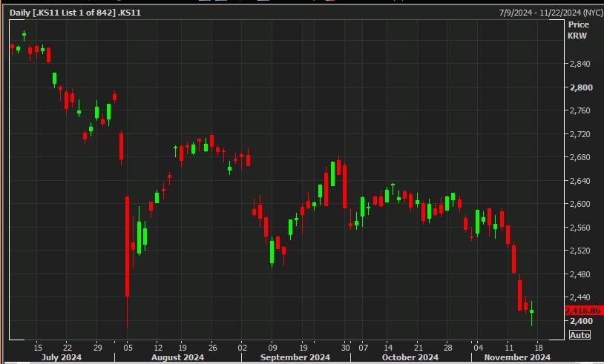Click the Auto scale button
Image resolution: width=604 pixels, height=364 pixels.
coord(580,335)
